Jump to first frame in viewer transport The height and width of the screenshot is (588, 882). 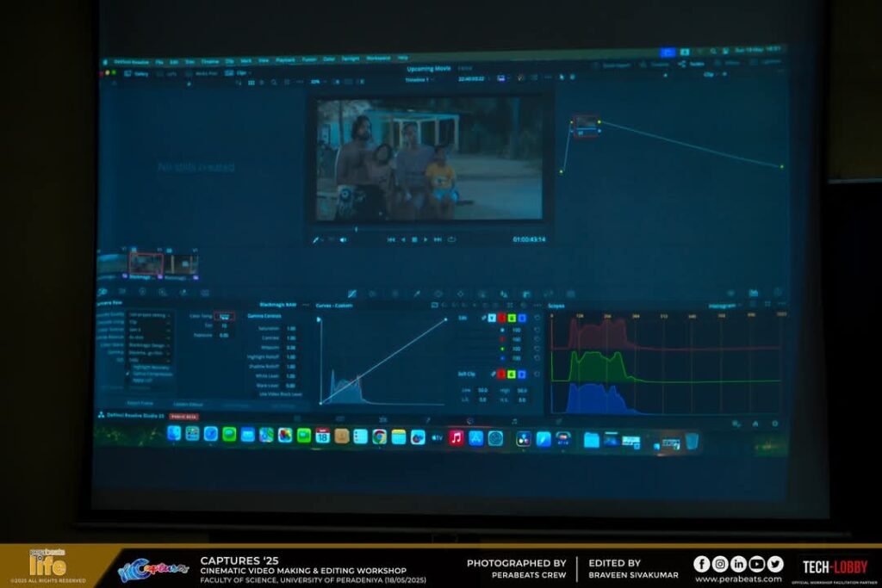pyautogui.click(x=392, y=239)
